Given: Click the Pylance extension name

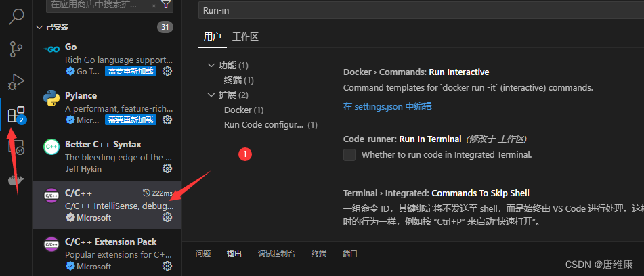Looking at the screenshot, I should 81,96.
